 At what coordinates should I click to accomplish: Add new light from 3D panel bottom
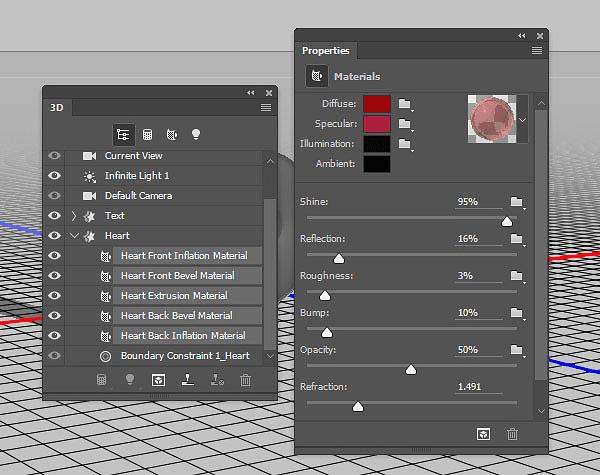click(130, 379)
